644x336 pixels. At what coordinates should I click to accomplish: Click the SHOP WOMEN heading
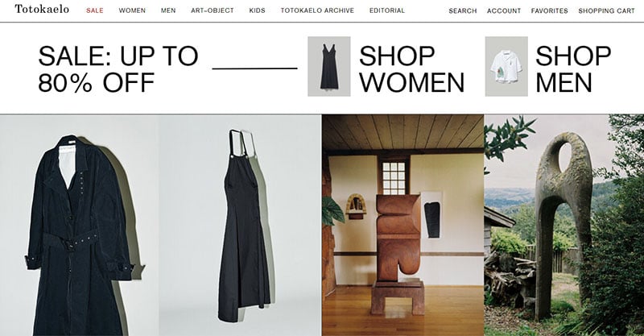pyautogui.click(x=412, y=68)
